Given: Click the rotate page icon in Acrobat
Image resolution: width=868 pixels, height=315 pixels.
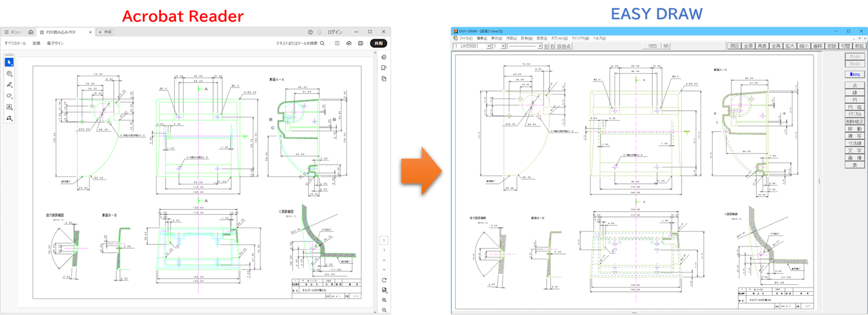Looking at the screenshot, I should click(384, 280).
